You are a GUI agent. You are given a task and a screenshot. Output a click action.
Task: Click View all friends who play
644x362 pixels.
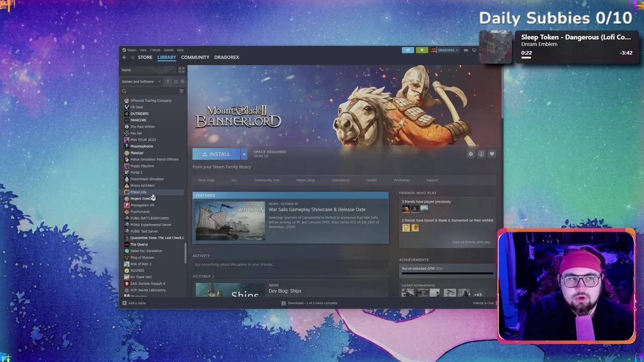click(x=471, y=242)
